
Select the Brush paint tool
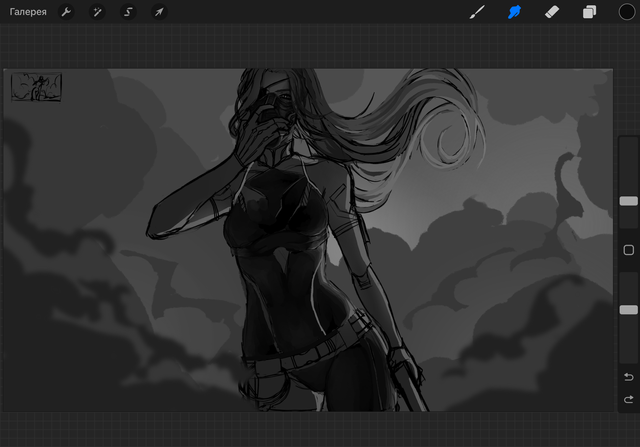[x=477, y=12]
